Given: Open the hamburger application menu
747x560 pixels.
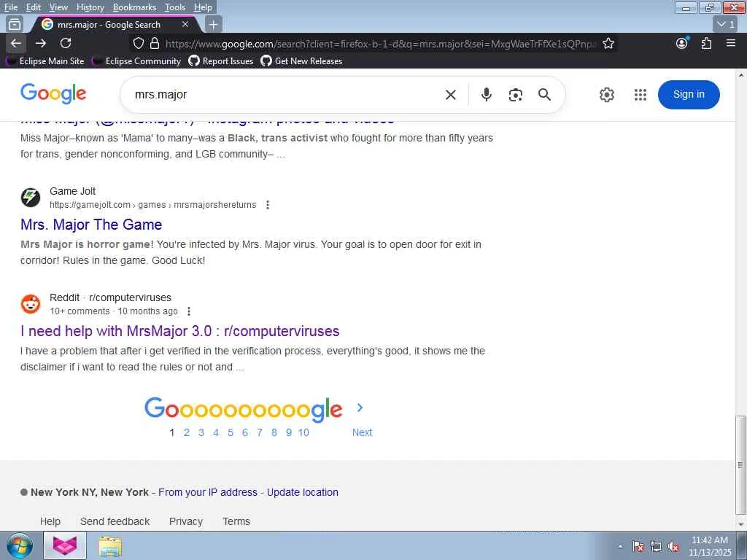Looking at the screenshot, I should pos(731,43).
